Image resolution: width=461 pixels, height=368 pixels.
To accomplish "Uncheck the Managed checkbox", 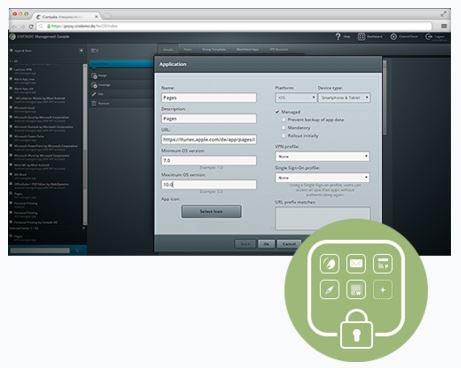I will click(277, 112).
